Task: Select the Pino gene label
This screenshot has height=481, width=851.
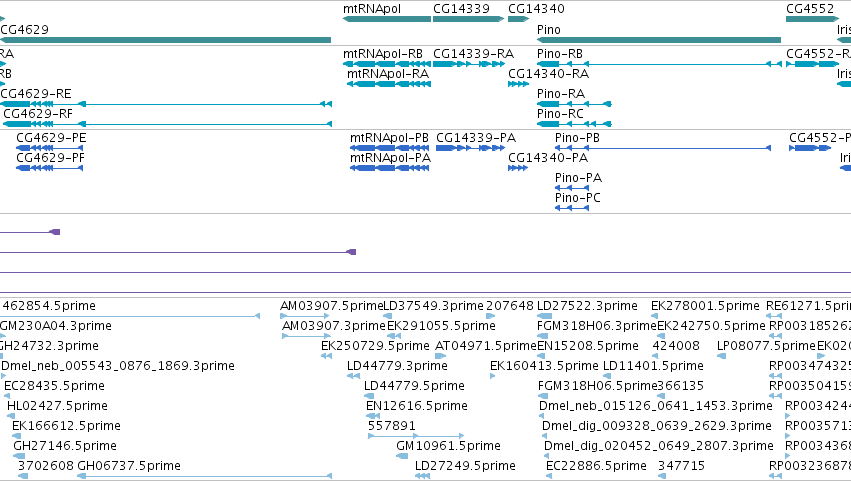Action: 549,29
